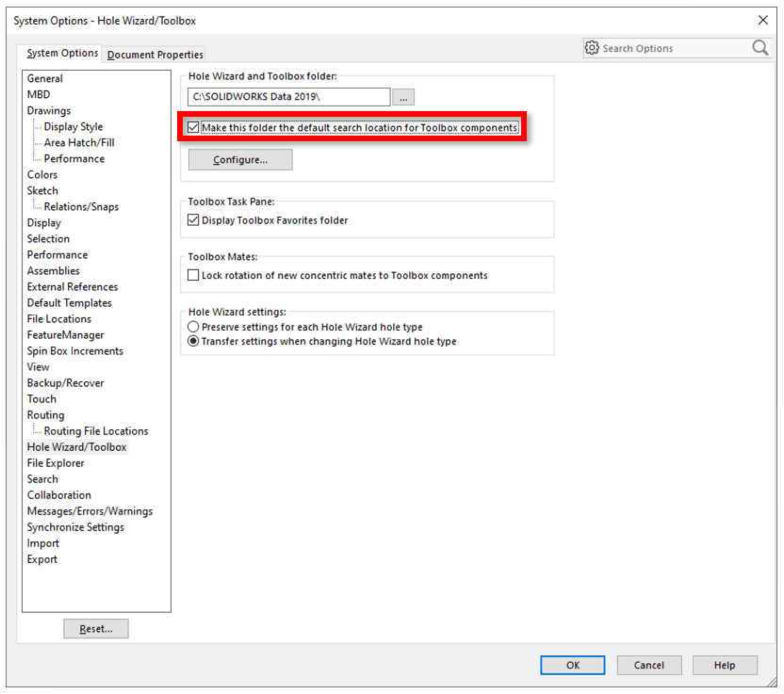Go to the File Locations category
The height and width of the screenshot is (694, 784).
point(59,319)
